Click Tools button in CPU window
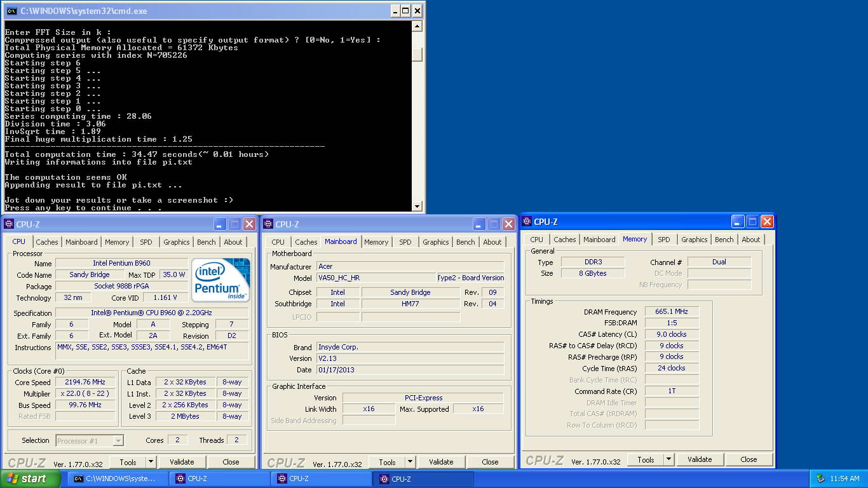Image resolution: width=868 pixels, height=488 pixels. point(128,462)
